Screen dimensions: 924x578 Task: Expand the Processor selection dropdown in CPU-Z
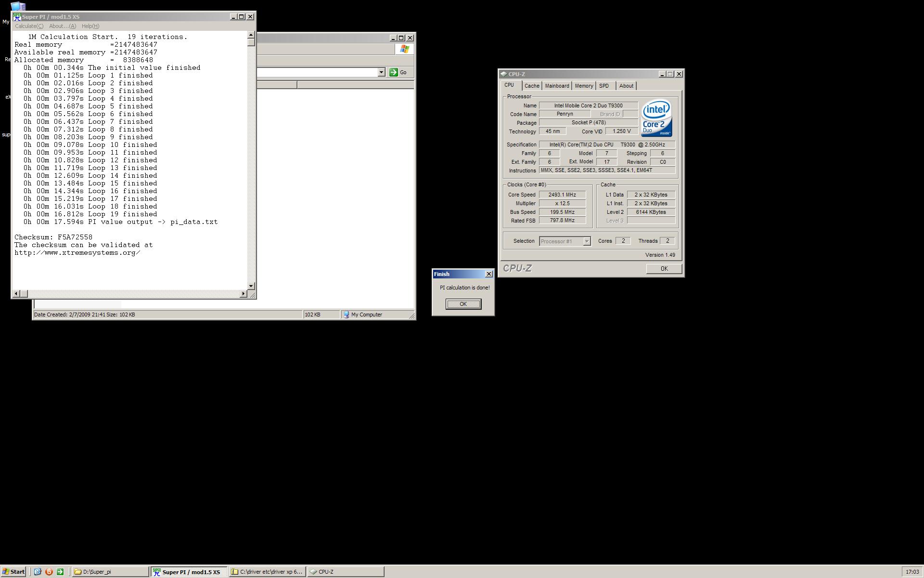(587, 241)
